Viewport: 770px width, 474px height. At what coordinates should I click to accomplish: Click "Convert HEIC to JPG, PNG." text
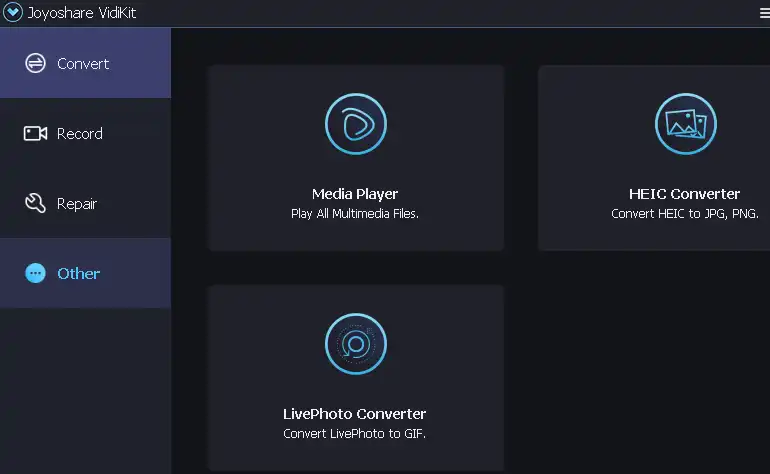685,214
